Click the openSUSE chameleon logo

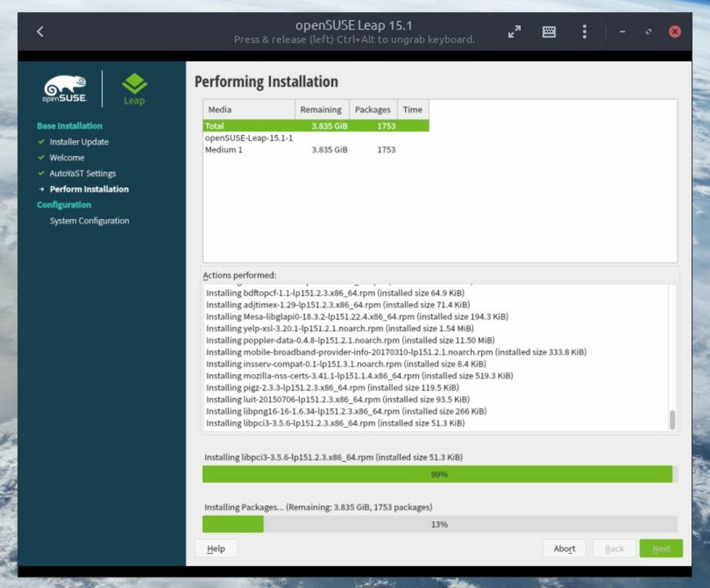pos(65,86)
